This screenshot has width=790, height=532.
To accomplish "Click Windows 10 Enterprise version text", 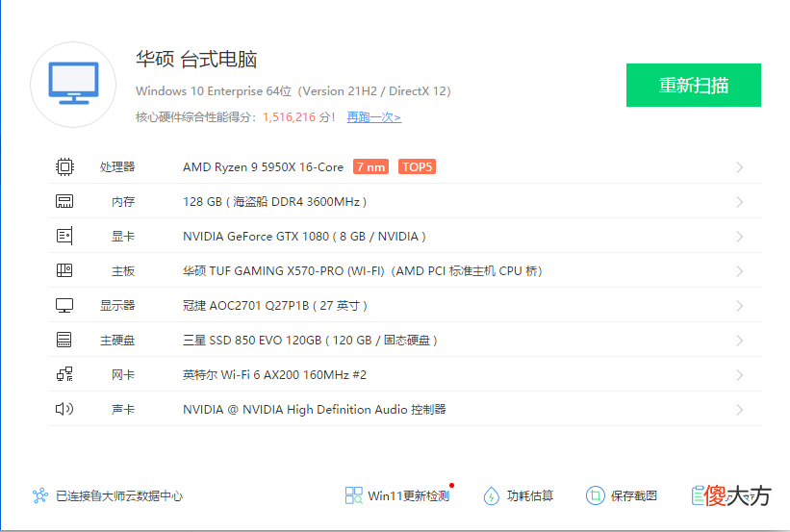I will 293,91.
